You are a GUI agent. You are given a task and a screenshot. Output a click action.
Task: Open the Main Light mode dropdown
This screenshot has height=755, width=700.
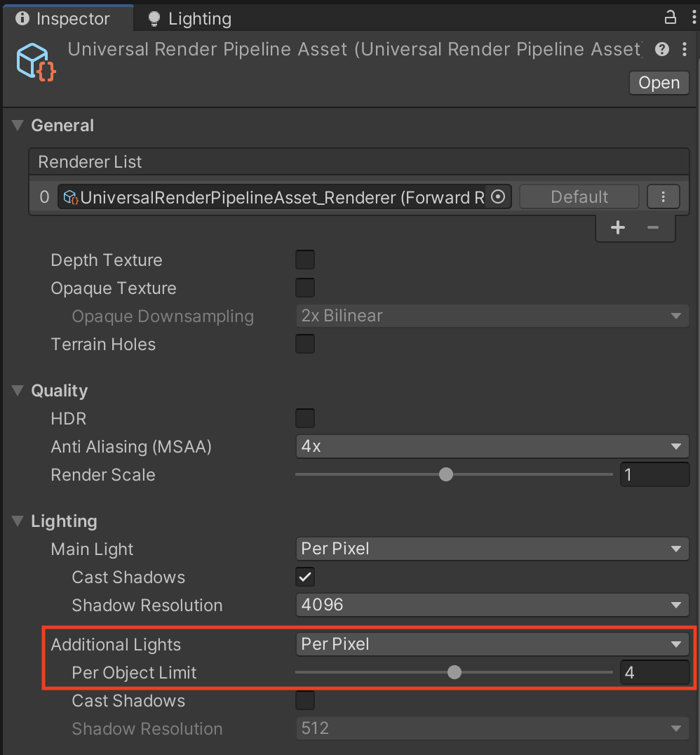[492, 549]
